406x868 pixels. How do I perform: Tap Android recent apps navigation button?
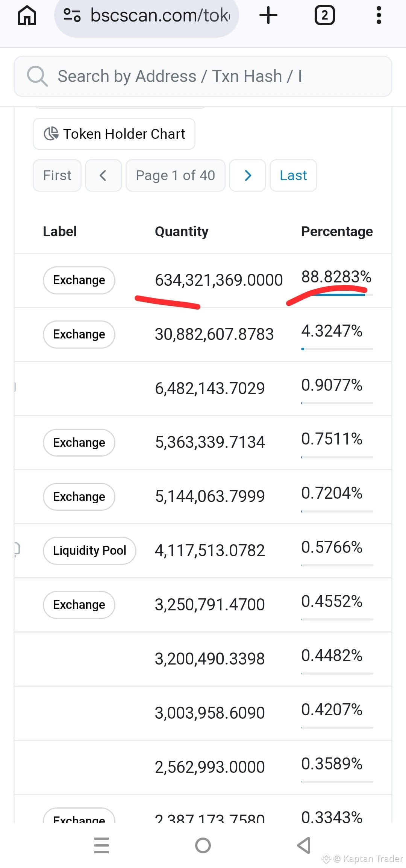[101, 845]
